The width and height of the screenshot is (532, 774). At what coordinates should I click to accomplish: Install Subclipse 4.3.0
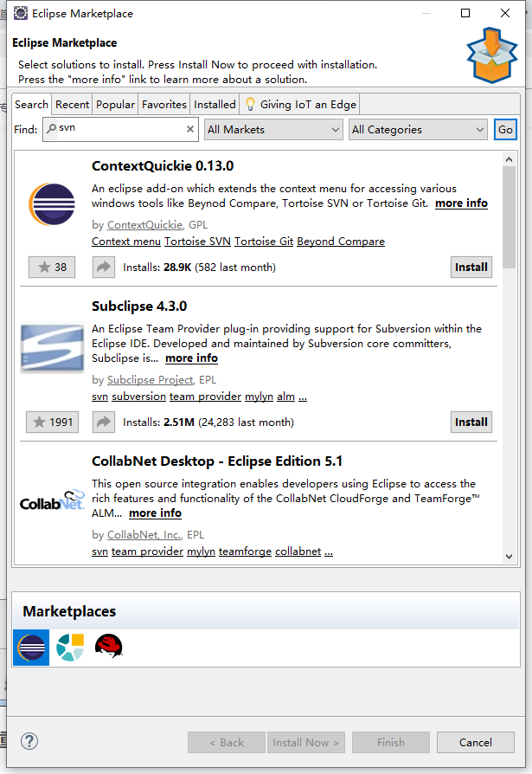[471, 422]
